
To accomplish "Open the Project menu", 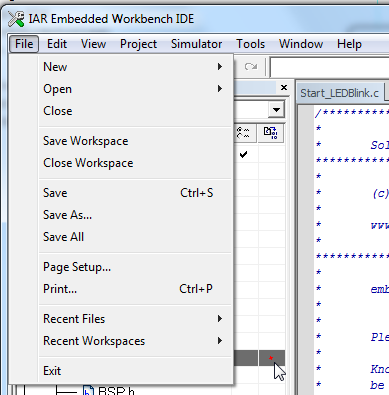I will (x=138, y=44).
